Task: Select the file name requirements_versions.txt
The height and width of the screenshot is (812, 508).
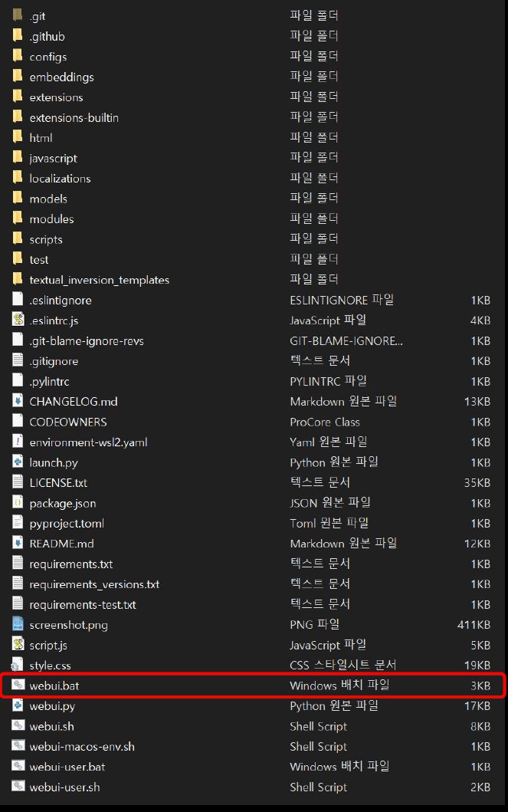Action: pos(95,584)
